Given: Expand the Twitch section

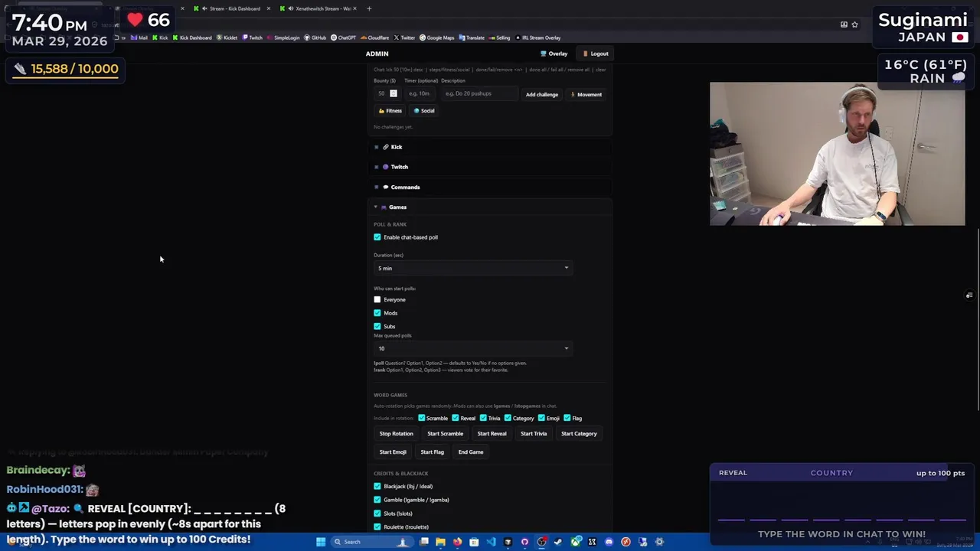Looking at the screenshot, I should 490,167.
